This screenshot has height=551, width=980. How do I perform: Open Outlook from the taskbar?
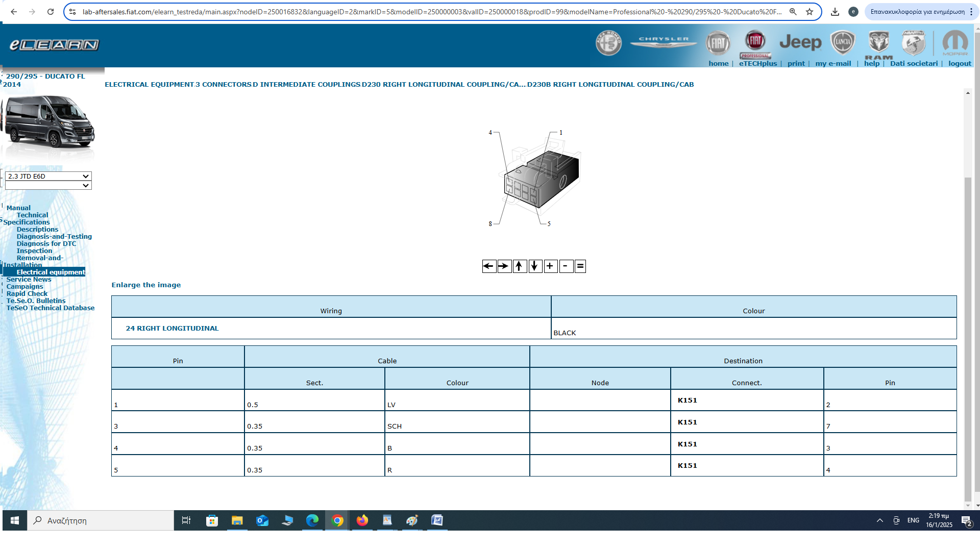point(262,520)
